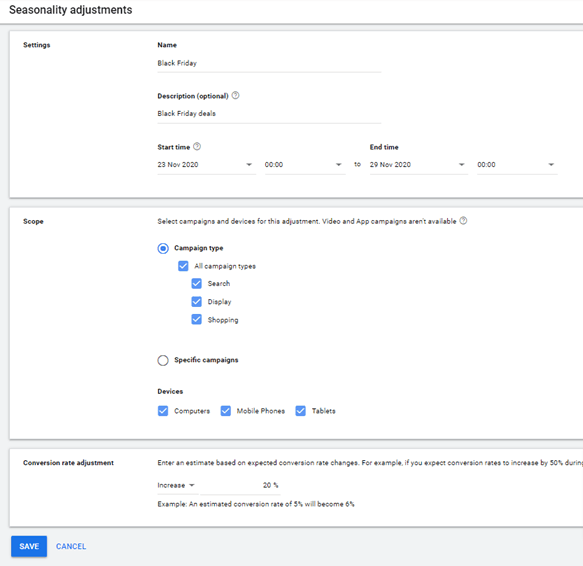
Task: Toggle the Mobile Phones checkbox
Action: click(226, 411)
